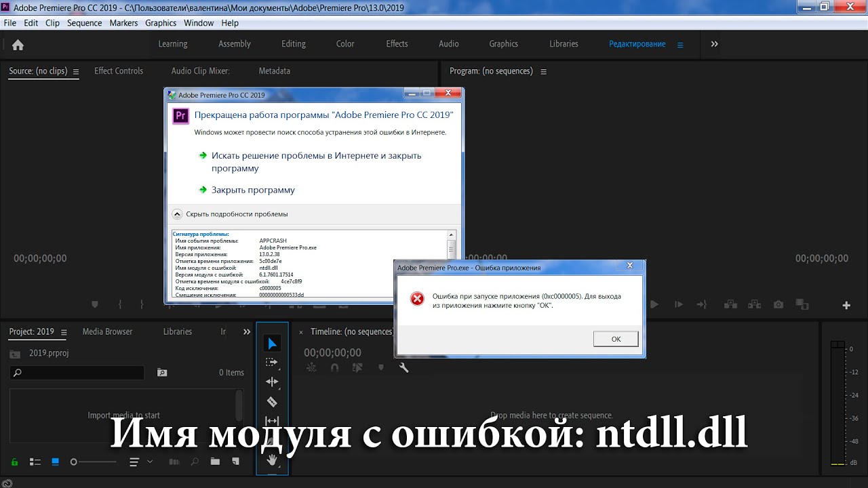Click the Project panel search field
The image size is (868, 488).
pos(77,373)
